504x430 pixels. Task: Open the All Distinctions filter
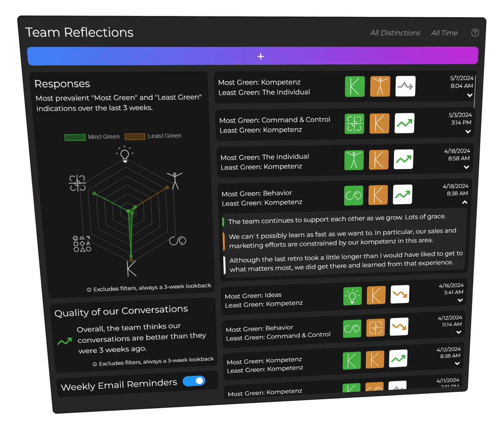394,33
